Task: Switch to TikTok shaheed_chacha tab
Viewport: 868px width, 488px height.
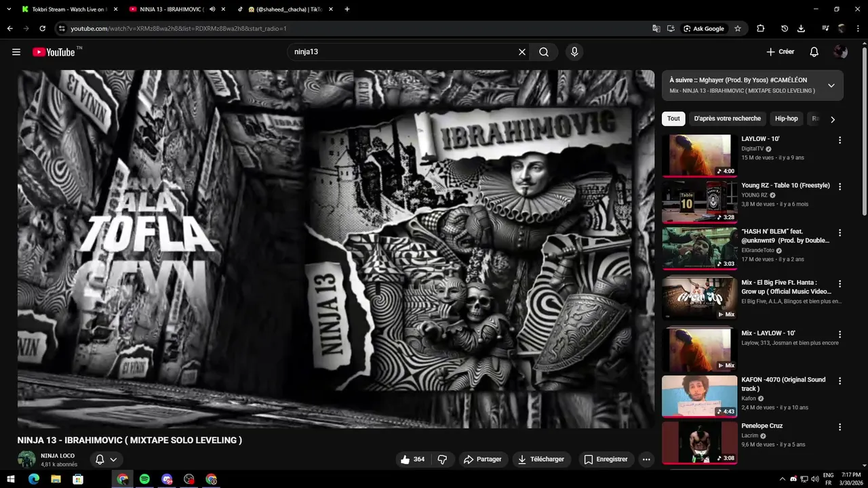Action: (285, 9)
